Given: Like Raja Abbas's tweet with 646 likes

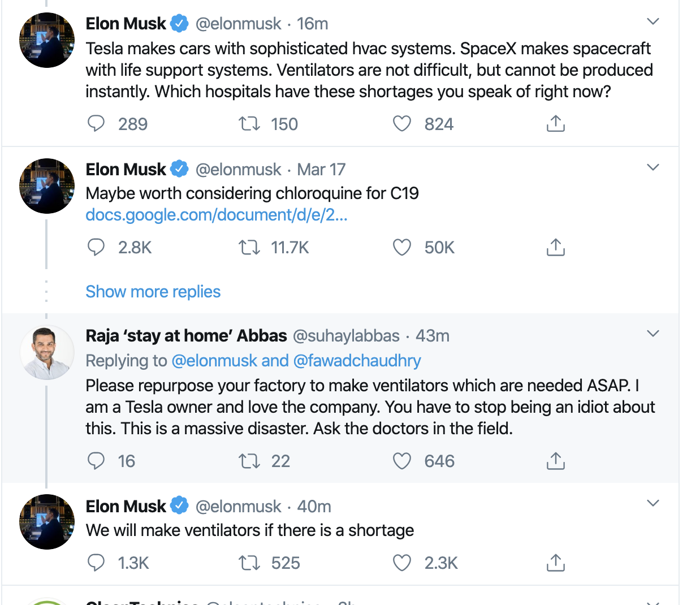Looking at the screenshot, I should (x=402, y=461).
